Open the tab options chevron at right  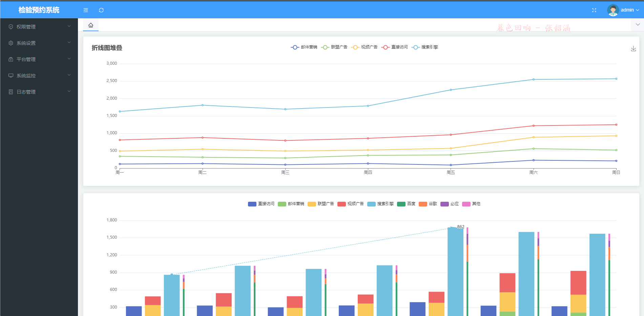[638, 24]
